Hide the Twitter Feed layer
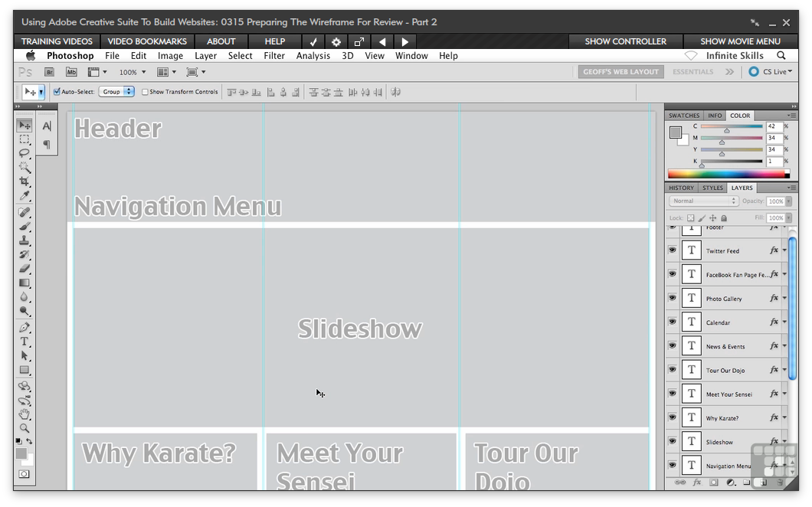This screenshot has height=507, width=812. [672, 250]
